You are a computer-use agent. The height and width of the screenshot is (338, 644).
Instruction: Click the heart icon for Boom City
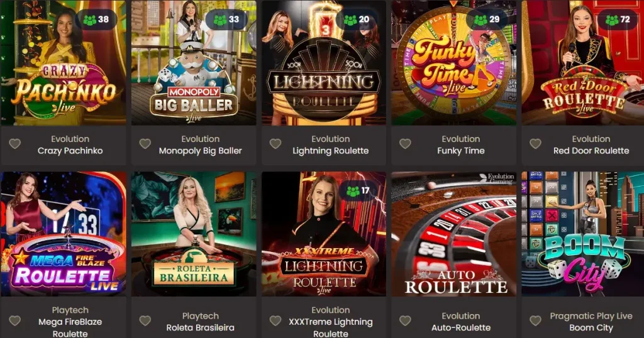pyautogui.click(x=535, y=321)
